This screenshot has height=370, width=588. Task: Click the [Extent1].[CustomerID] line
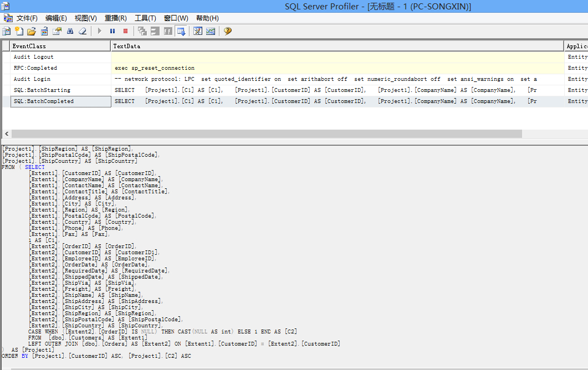[93, 173]
